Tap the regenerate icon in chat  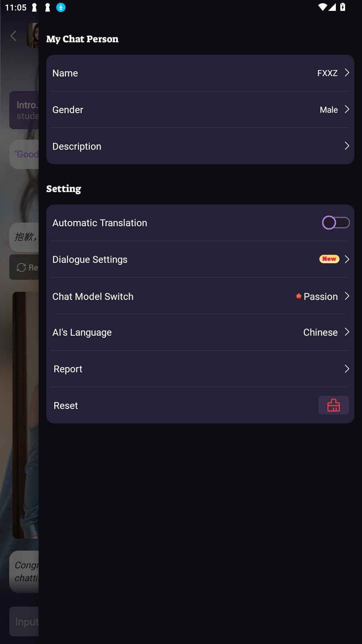(x=21, y=267)
